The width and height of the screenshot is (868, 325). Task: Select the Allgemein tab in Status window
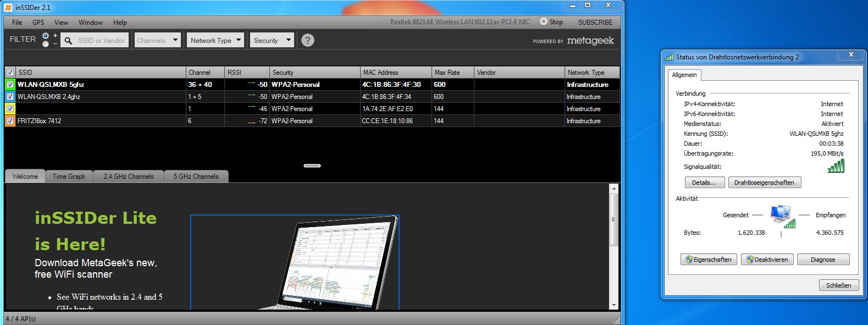click(x=684, y=75)
